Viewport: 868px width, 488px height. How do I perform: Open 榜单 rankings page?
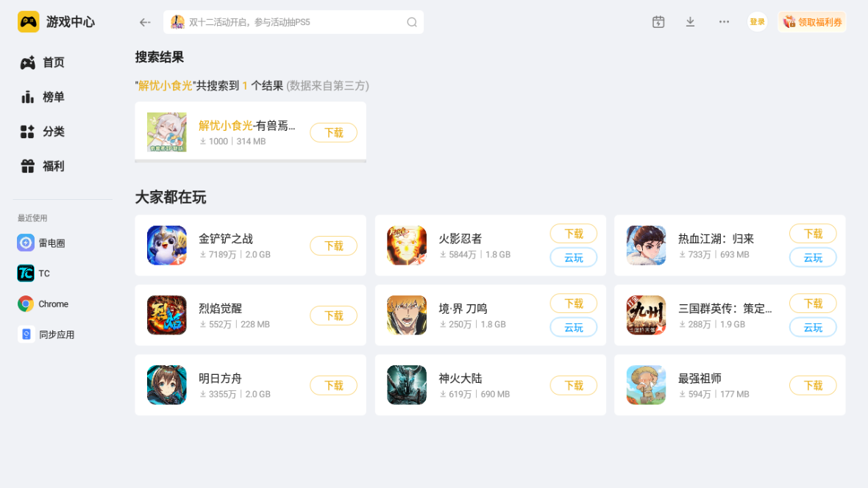[x=43, y=97]
